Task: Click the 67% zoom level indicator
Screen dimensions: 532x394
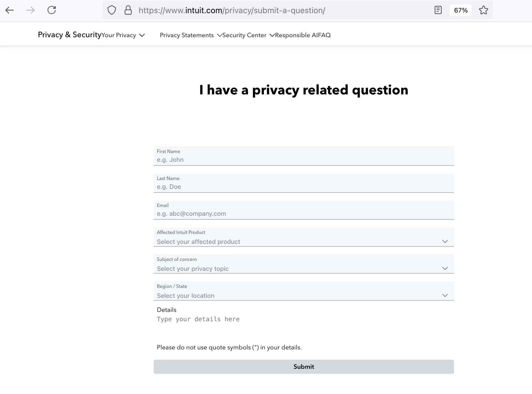Action: [x=460, y=10]
